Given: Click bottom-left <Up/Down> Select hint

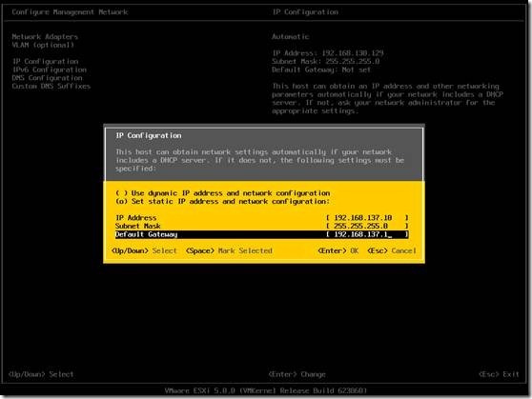Looking at the screenshot, I should [x=41, y=374].
